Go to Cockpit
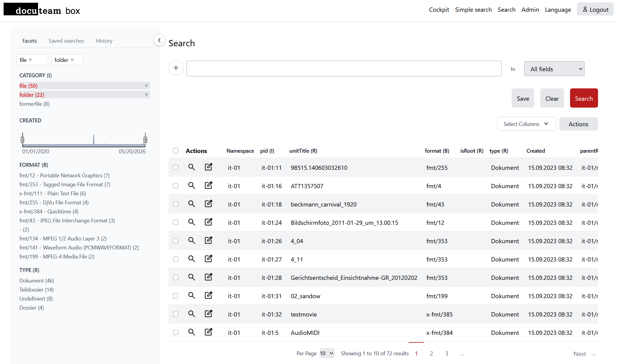This screenshot has width=617, height=364. [439, 10]
